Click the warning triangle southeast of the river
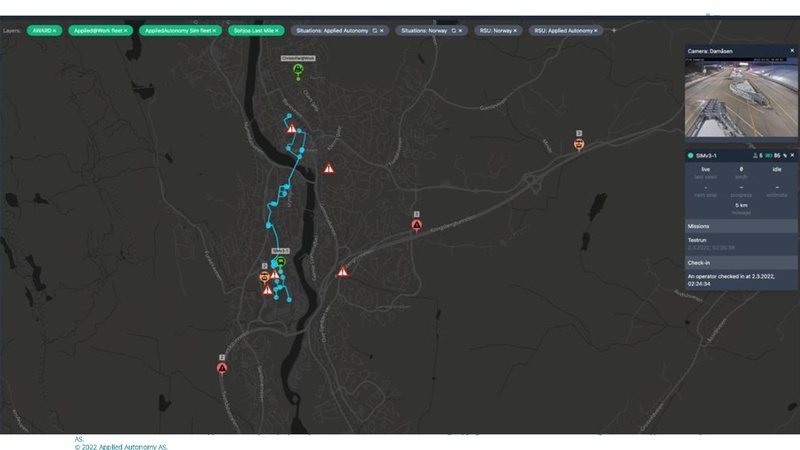This screenshot has height=450, width=800. pos(342,271)
